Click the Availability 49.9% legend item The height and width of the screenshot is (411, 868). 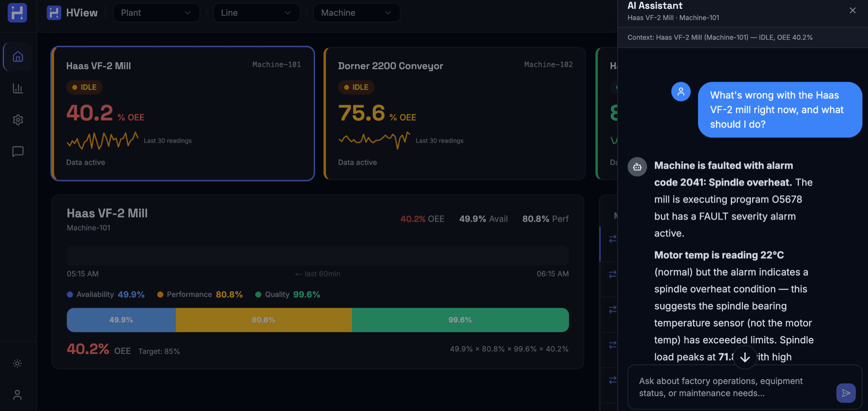click(x=105, y=295)
